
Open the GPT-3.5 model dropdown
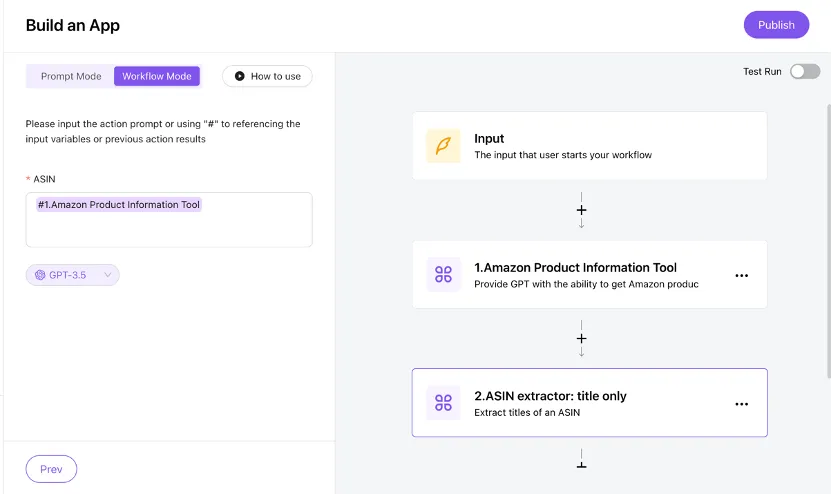tap(73, 275)
